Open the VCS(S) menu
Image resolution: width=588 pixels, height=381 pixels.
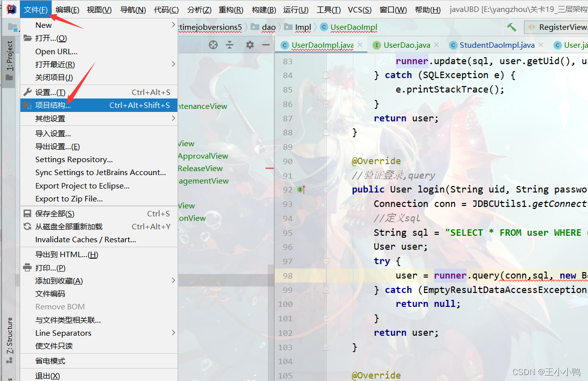(360, 10)
